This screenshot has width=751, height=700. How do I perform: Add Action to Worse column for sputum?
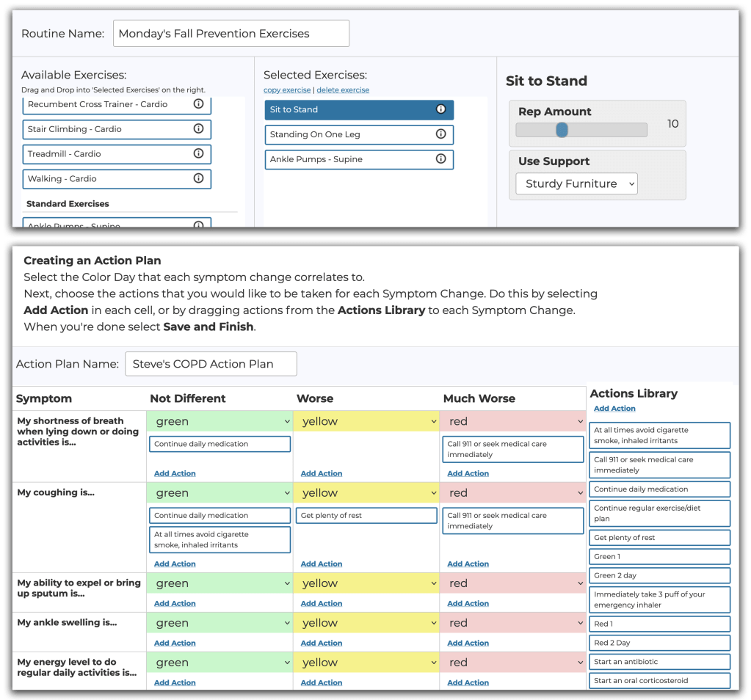(x=322, y=604)
